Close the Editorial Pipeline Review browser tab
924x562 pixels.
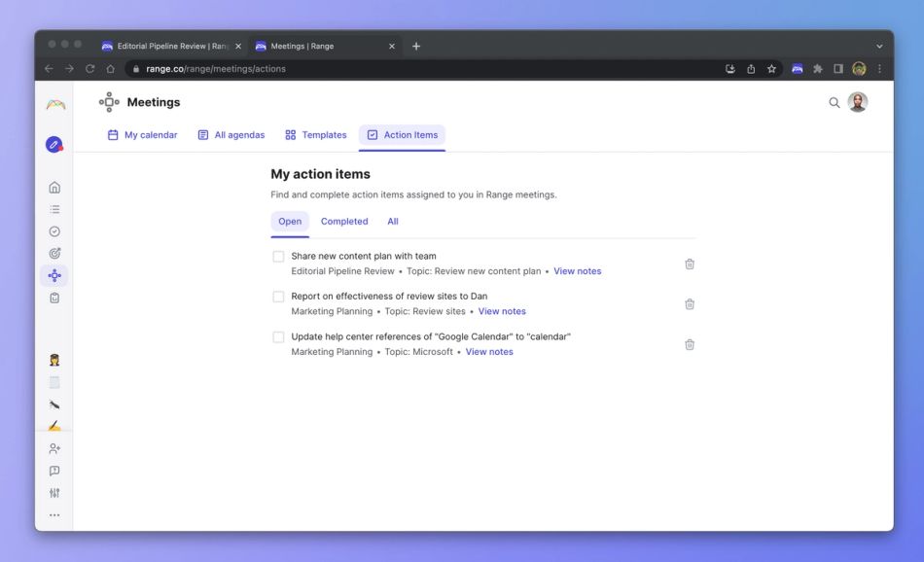[238, 46]
